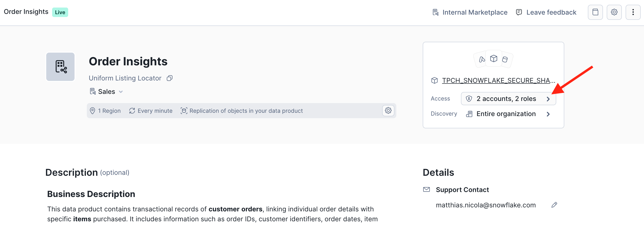Screen dimensions: 644x226
Task: Click the Leave feedback speech bubble icon
Action: point(519,12)
